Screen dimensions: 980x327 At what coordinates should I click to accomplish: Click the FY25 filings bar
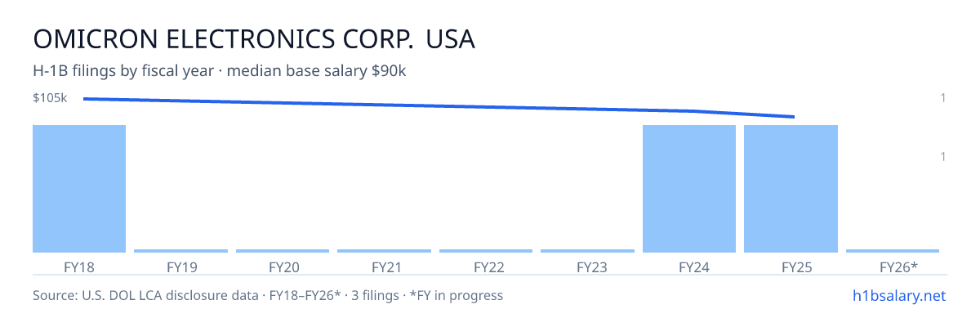(x=791, y=189)
